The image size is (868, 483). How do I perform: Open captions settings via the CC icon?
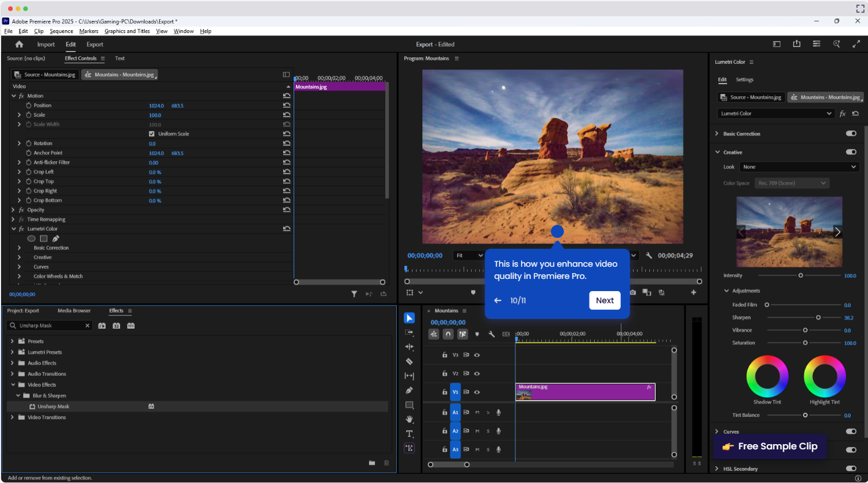[x=506, y=333]
